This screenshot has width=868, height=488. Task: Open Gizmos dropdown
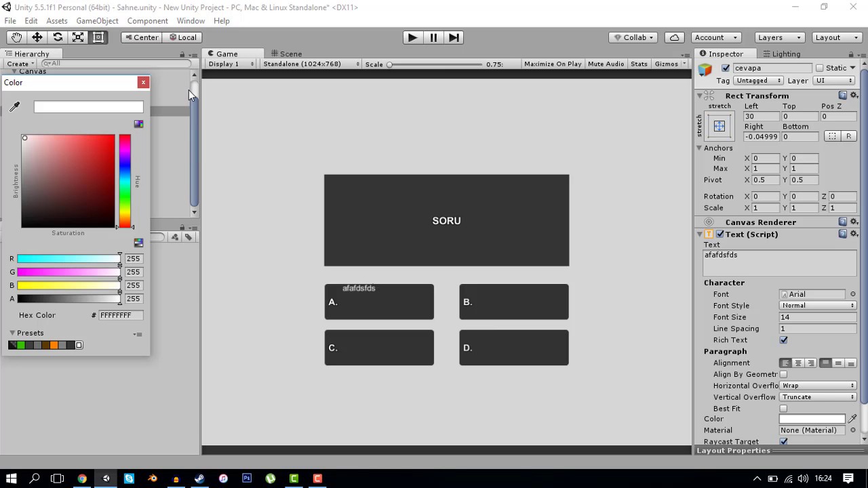point(670,64)
